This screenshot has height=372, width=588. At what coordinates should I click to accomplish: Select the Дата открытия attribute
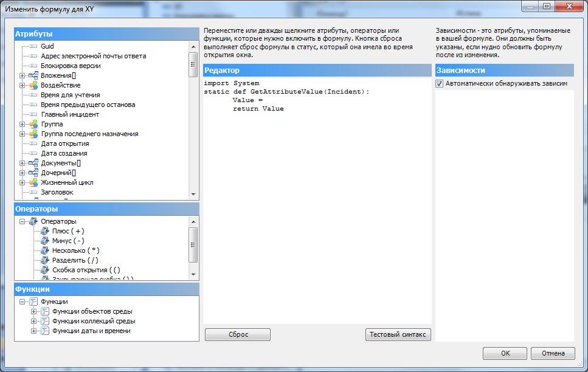(x=64, y=143)
